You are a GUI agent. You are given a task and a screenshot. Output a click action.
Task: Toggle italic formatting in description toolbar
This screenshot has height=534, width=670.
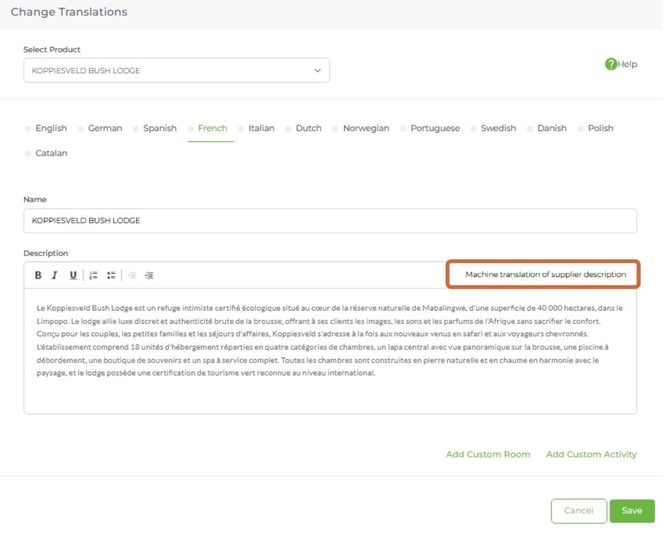(55, 276)
